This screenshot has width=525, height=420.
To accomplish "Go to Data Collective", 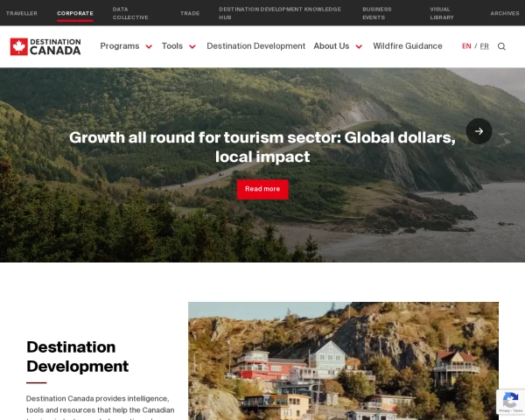I will 130,13.
